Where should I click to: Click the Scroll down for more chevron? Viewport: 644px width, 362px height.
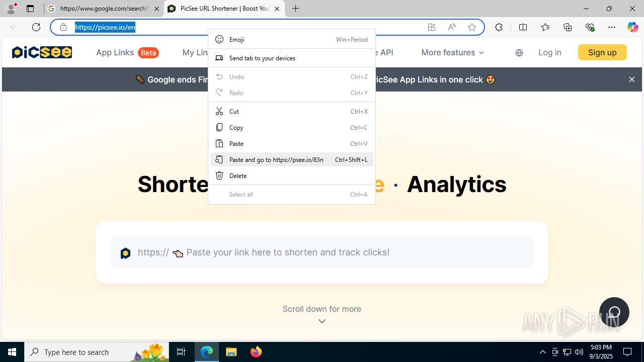322,321
